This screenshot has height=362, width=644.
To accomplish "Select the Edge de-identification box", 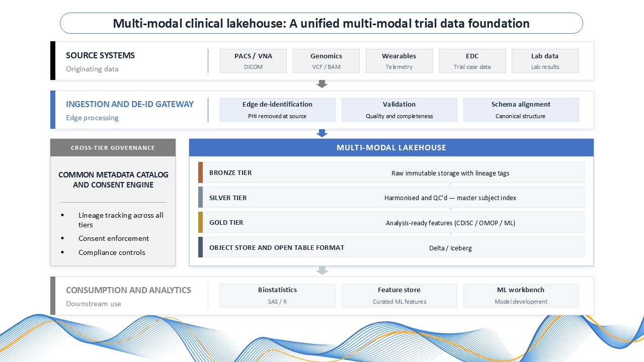I will point(277,110).
